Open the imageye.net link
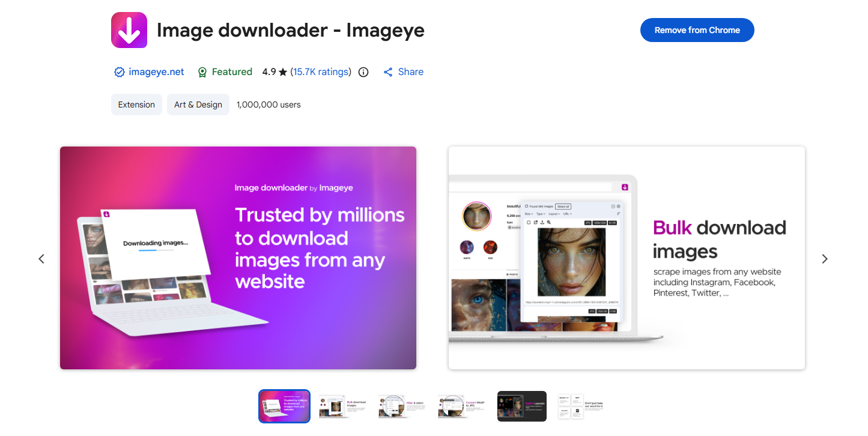Image resolution: width=868 pixels, height=436 pixels. 156,71
